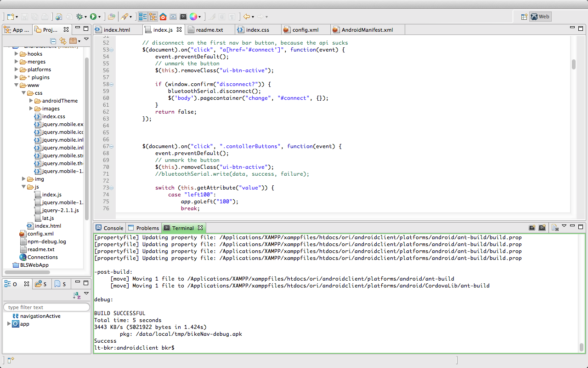
Task: Select npm-debug.log file
Action: [43, 241]
